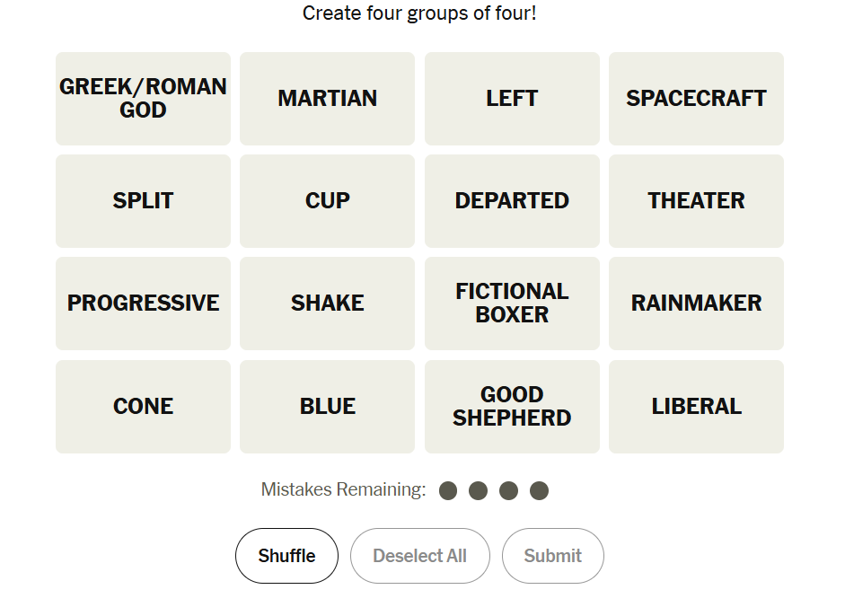
Task: Select the DEPARTED tile
Action: point(512,201)
